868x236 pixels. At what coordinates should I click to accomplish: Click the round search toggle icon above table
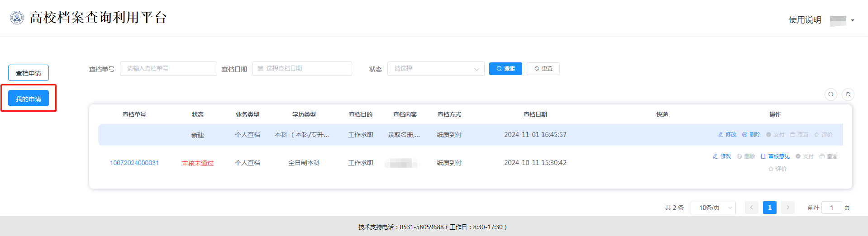(x=830, y=94)
